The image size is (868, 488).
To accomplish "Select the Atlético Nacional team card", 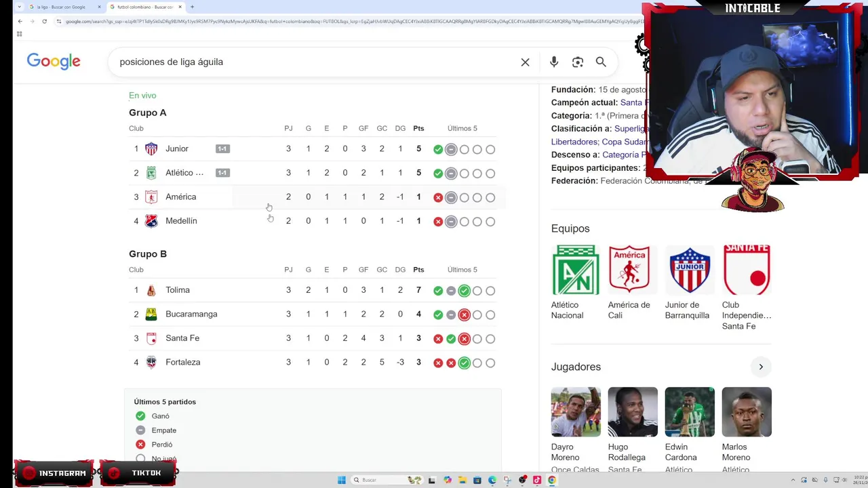I will (575, 282).
